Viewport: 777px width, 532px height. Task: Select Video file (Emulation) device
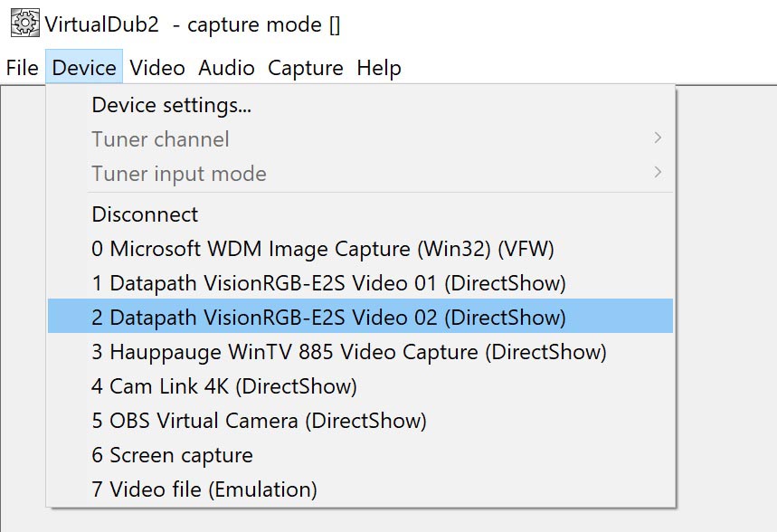coord(360,489)
